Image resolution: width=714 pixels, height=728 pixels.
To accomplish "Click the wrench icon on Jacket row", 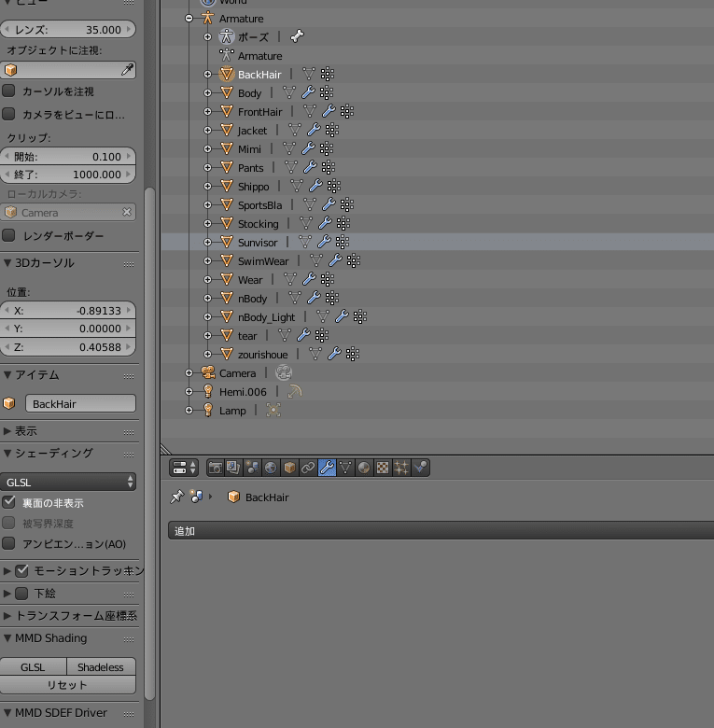I will click(x=314, y=130).
